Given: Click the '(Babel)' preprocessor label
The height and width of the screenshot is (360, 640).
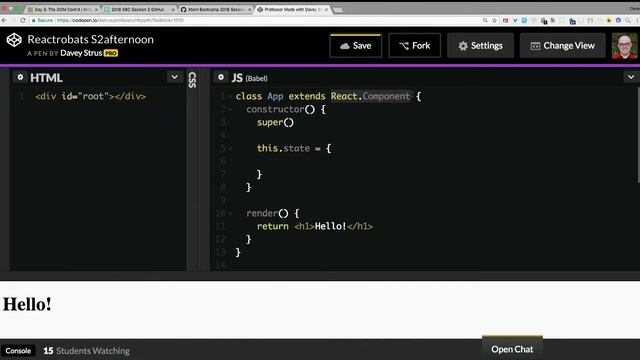Looking at the screenshot, I should (x=256, y=78).
